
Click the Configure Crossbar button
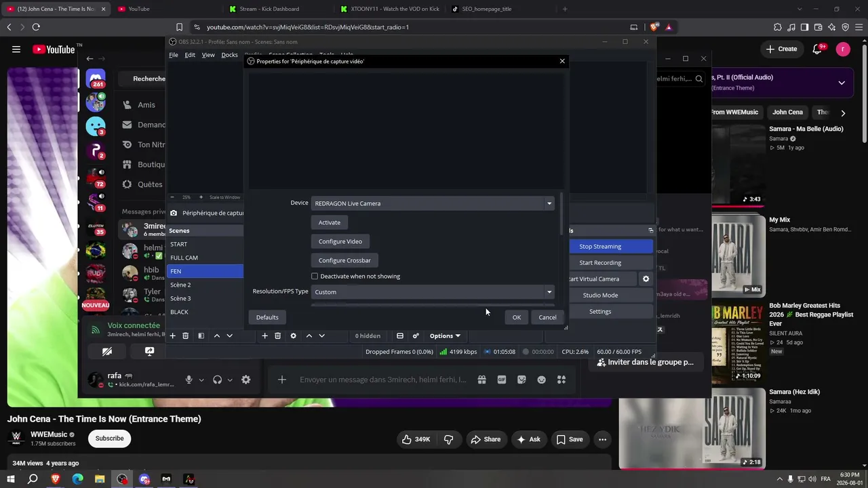[x=344, y=260]
